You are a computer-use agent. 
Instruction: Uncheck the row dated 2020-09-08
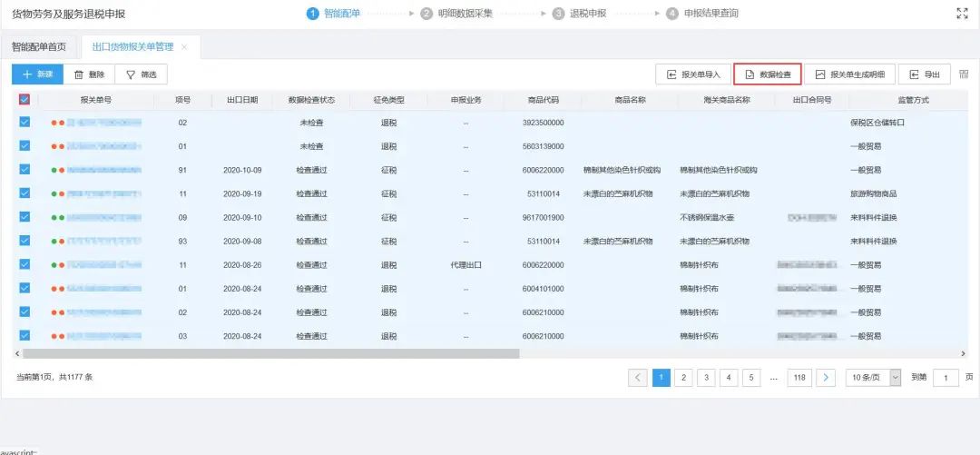(x=25, y=241)
